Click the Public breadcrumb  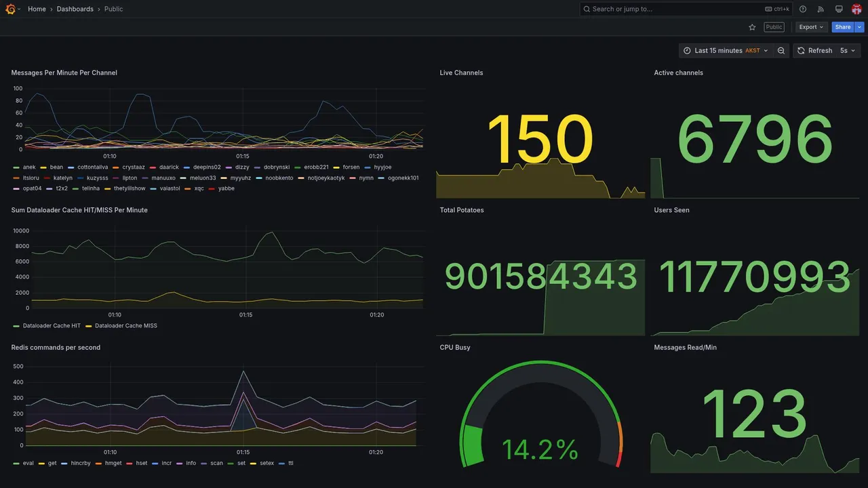[114, 9]
